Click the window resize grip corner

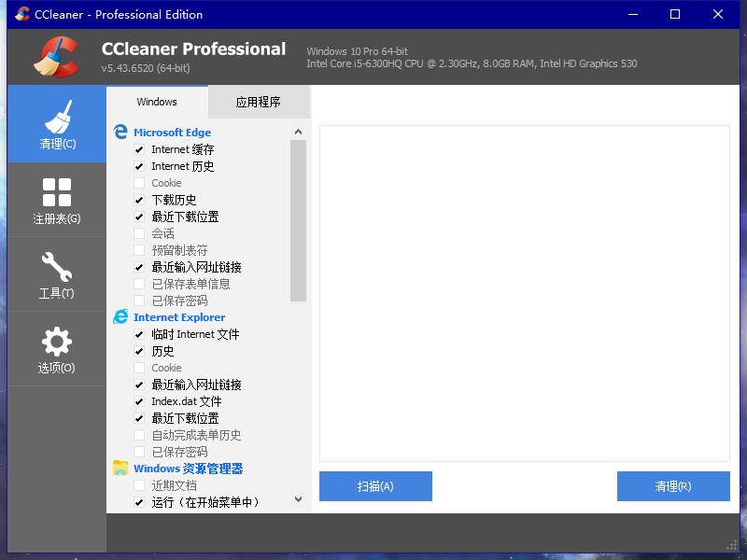coord(732,545)
